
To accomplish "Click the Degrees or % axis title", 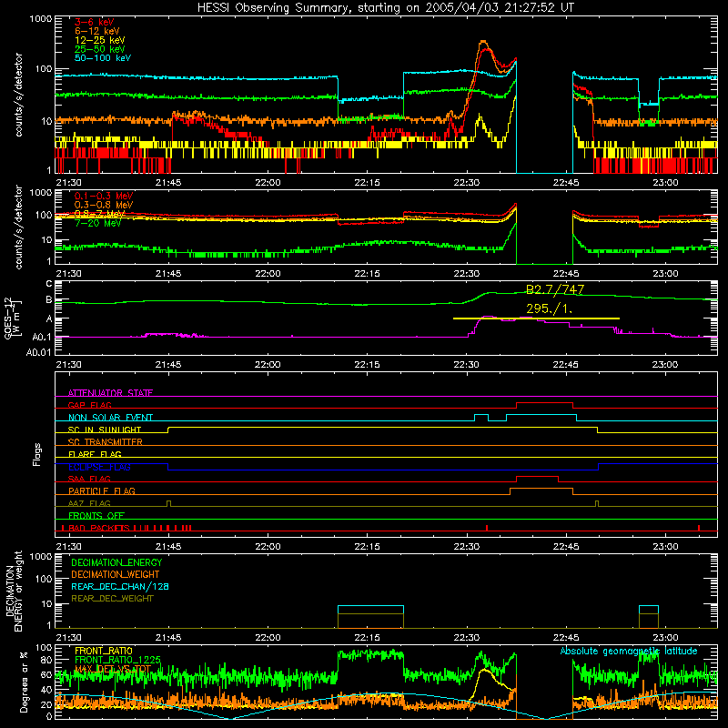I will point(24,682).
